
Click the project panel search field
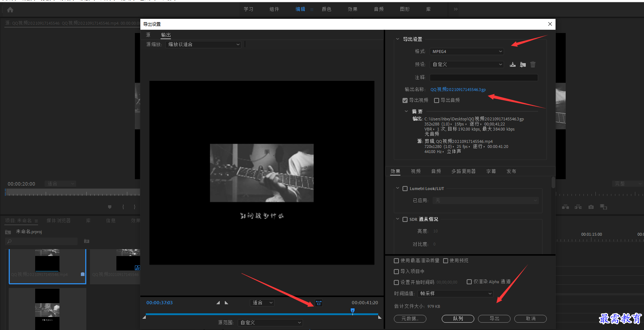[41, 241]
